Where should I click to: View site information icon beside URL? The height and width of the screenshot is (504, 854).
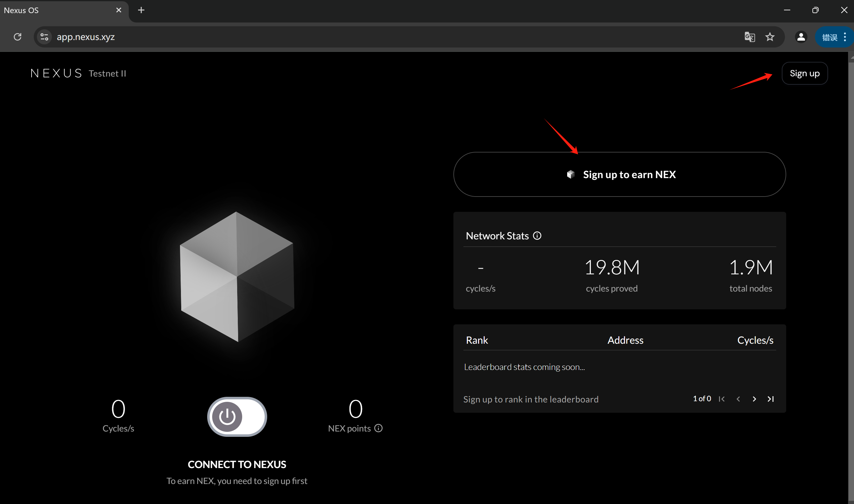[44, 37]
